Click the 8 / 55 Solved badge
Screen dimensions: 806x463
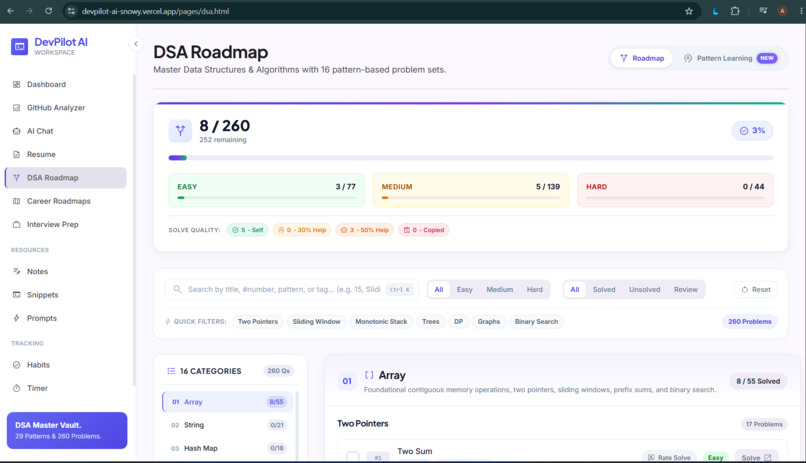(x=758, y=381)
